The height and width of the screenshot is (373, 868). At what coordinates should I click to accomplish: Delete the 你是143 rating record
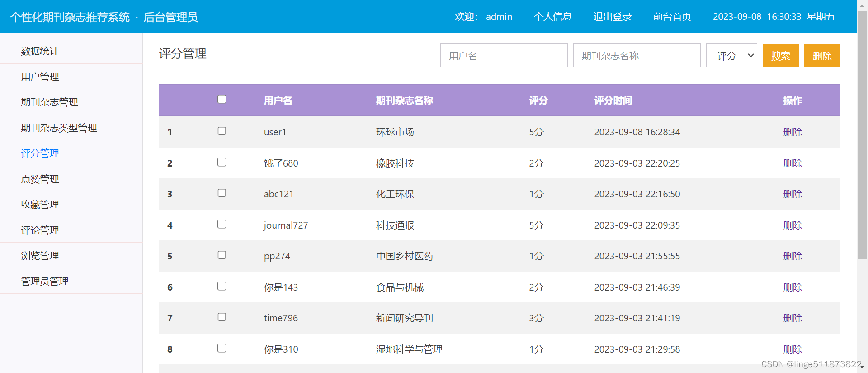(x=793, y=287)
